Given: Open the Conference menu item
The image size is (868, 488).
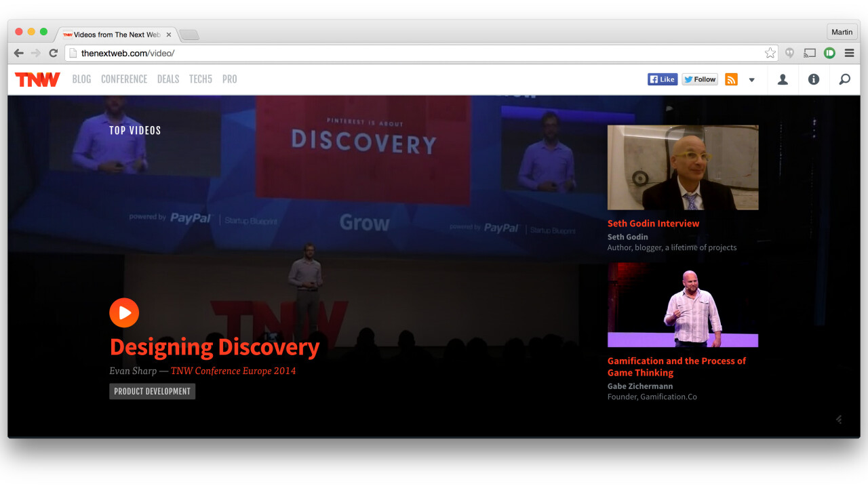Looking at the screenshot, I should pyautogui.click(x=124, y=79).
